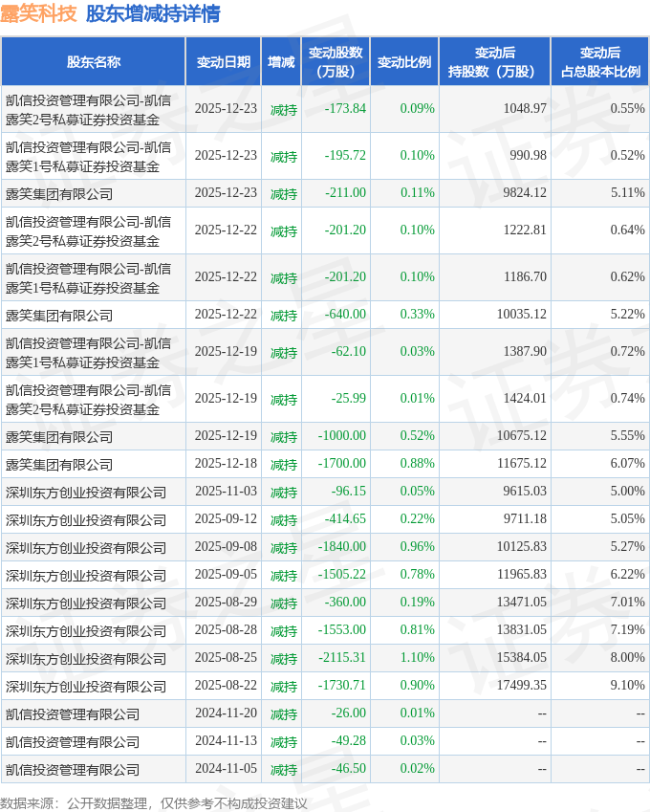
Task: Click the 2024-11-05 date cell
Action: [x=226, y=768]
